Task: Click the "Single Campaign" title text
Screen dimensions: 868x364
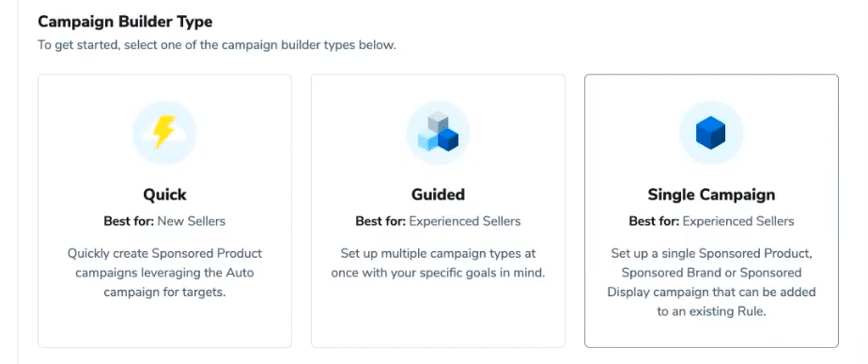Action: pos(711,195)
